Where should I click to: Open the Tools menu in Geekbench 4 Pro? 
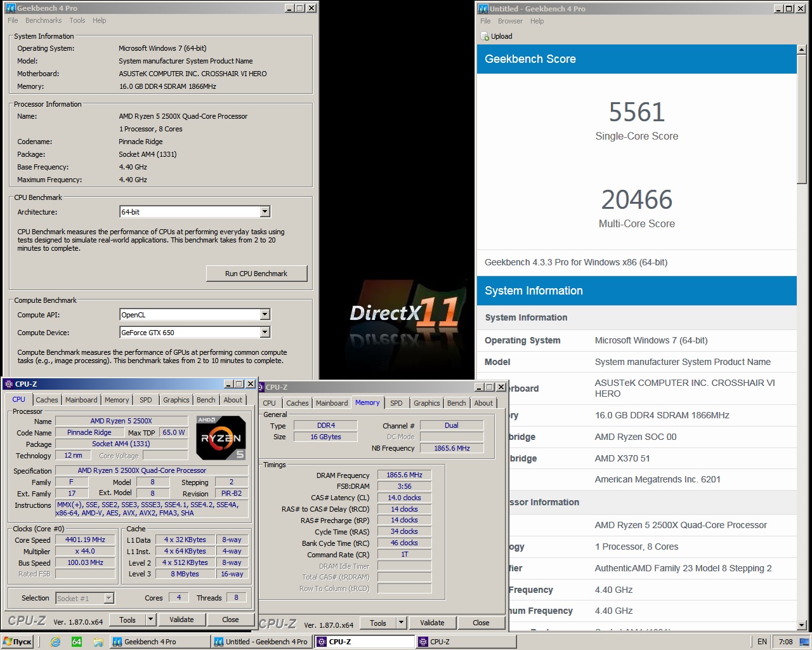click(x=77, y=20)
